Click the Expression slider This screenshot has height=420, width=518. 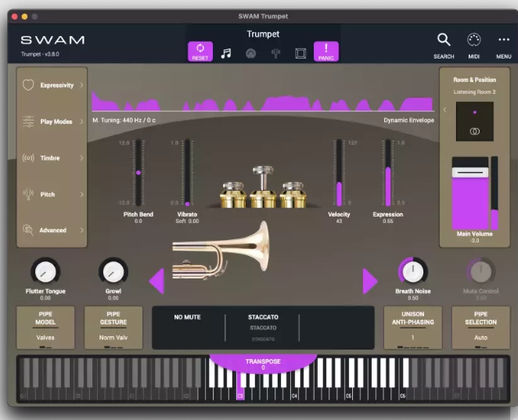tap(388, 173)
